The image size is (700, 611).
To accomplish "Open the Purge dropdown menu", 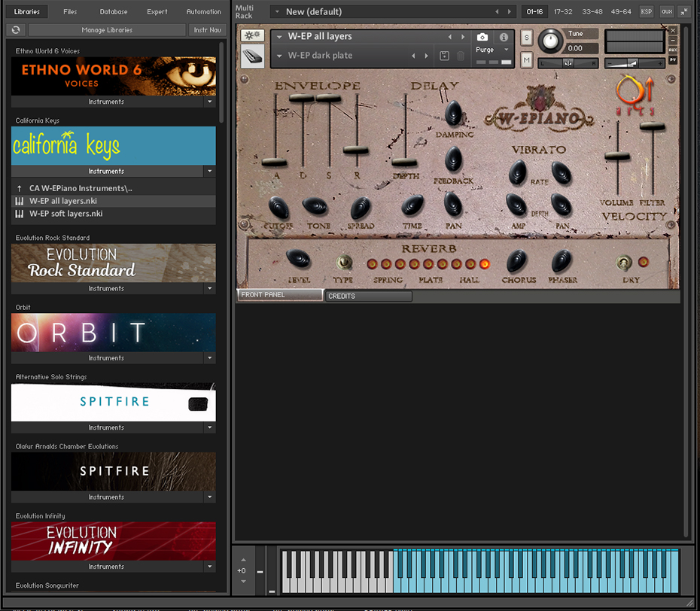I will point(493,50).
